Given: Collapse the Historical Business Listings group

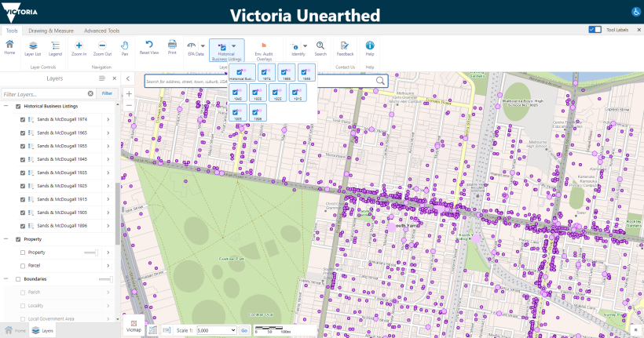Looking at the screenshot, I should pos(7,105).
